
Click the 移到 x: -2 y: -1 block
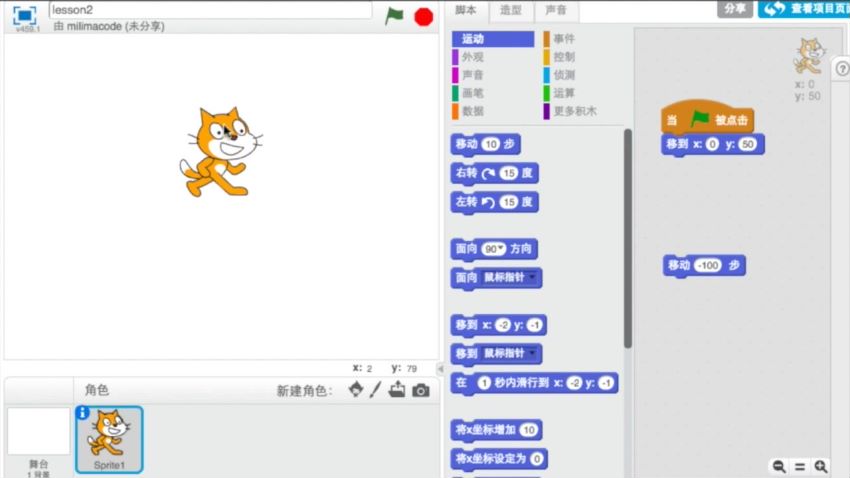pos(498,325)
